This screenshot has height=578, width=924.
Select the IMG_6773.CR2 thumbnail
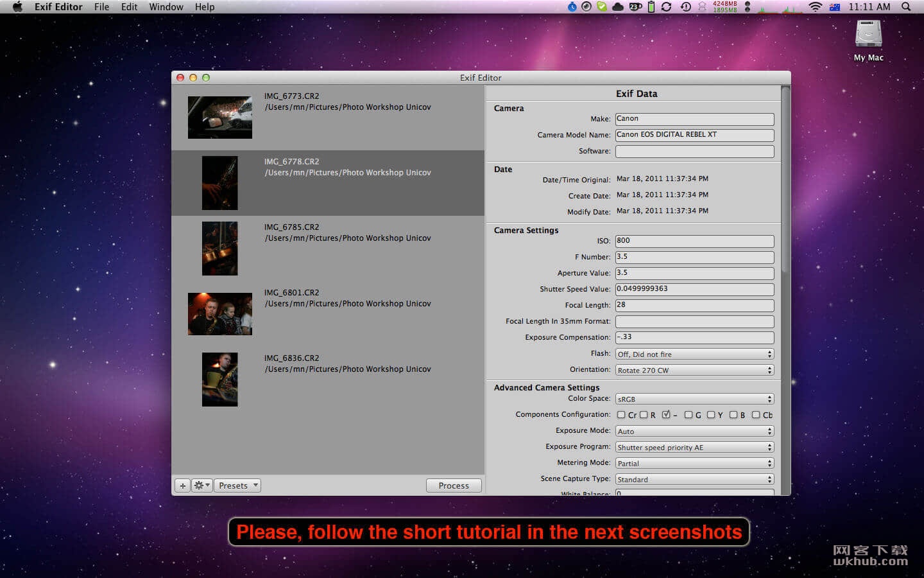pos(220,118)
